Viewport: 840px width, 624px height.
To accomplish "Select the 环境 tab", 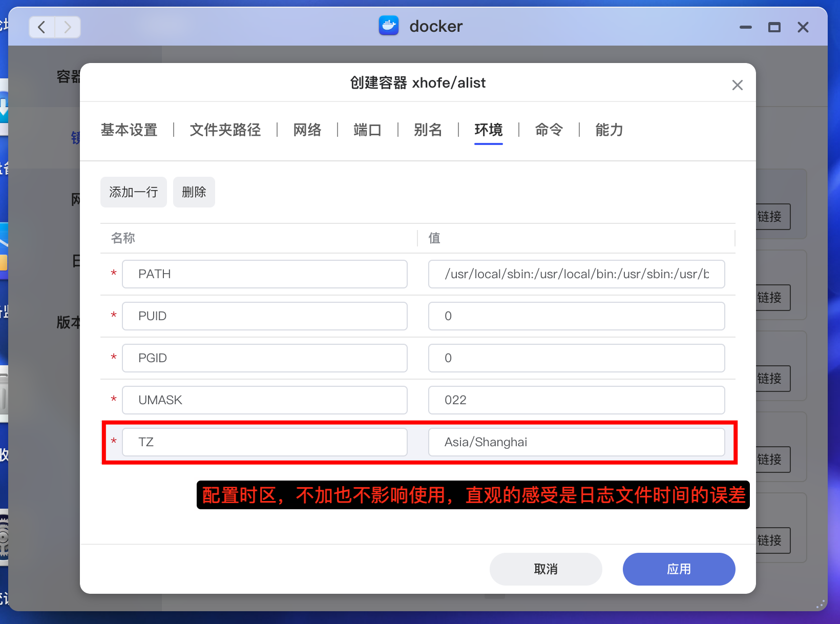I will 489,130.
